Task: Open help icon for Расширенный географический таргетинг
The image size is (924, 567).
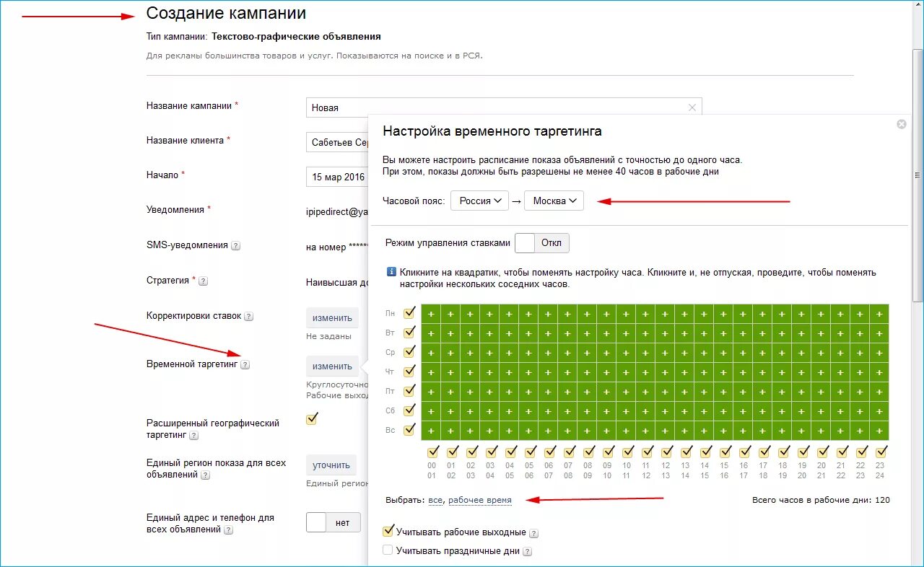Action: click(193, 436)
